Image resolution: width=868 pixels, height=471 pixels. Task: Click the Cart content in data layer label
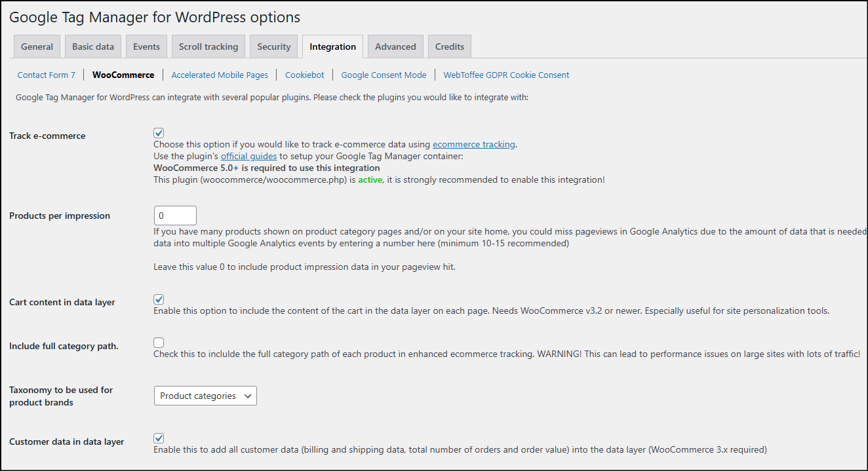62,302
